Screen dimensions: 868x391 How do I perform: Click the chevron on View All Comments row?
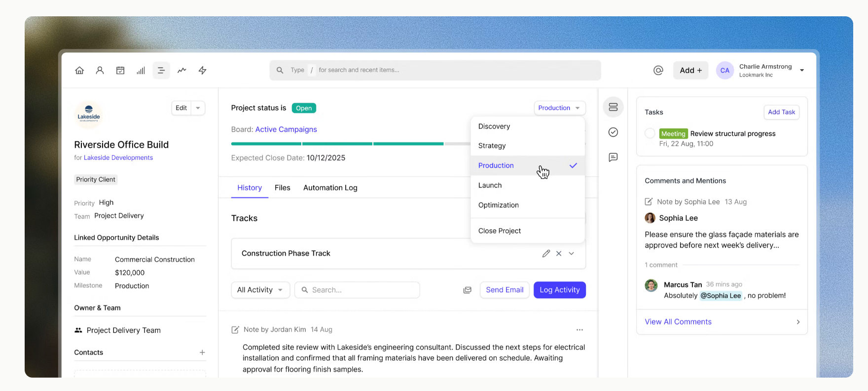(x=798, y=322)
